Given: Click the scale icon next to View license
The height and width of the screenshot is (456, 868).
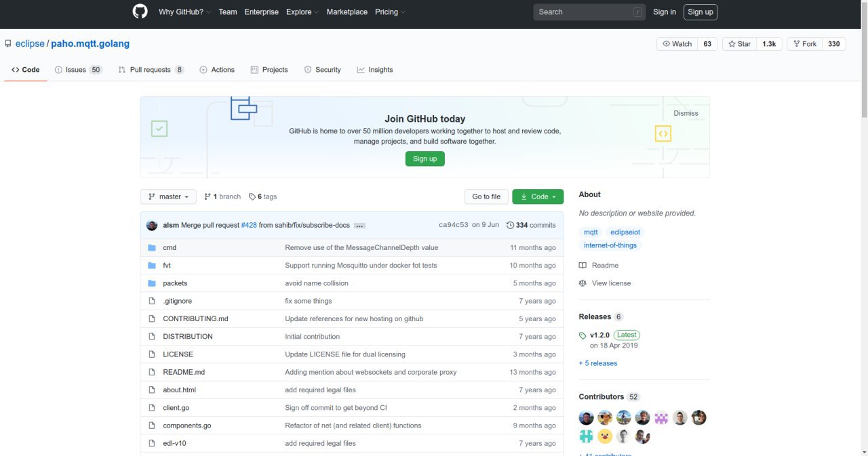Looking at the screenshot, I should pos(583,283).
